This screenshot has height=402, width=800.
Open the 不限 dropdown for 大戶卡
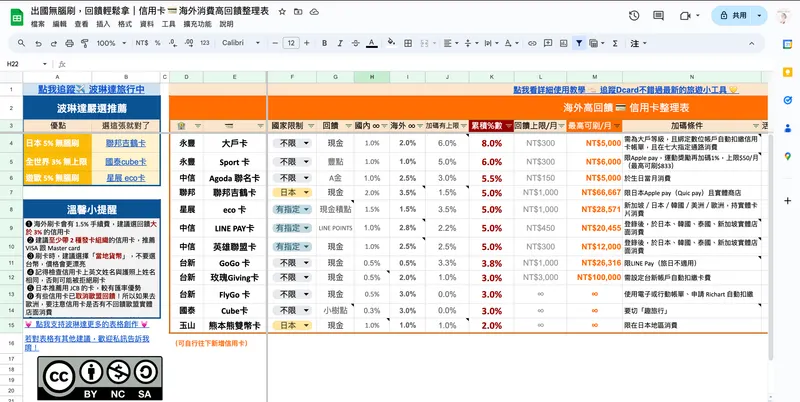click(292, 143)
